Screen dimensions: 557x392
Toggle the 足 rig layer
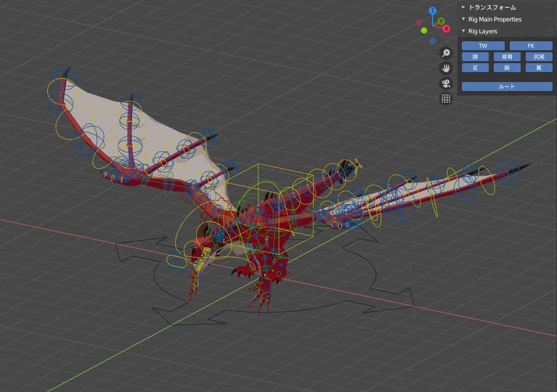[x=475, y=68]
